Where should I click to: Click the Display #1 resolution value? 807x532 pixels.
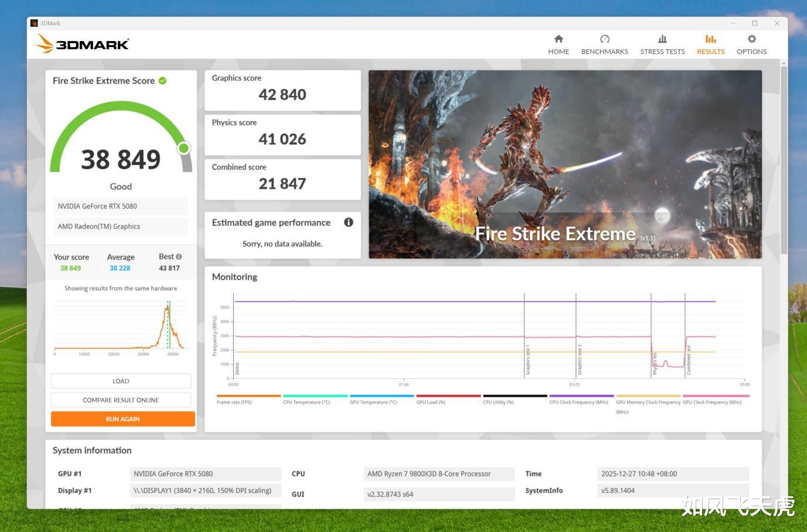pos(205,491)
